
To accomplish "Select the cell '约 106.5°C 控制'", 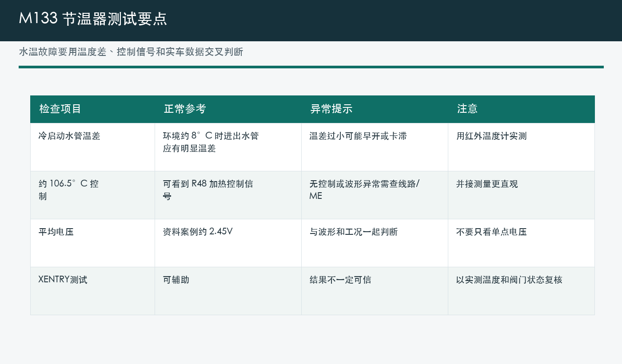I will click(92, 195).
